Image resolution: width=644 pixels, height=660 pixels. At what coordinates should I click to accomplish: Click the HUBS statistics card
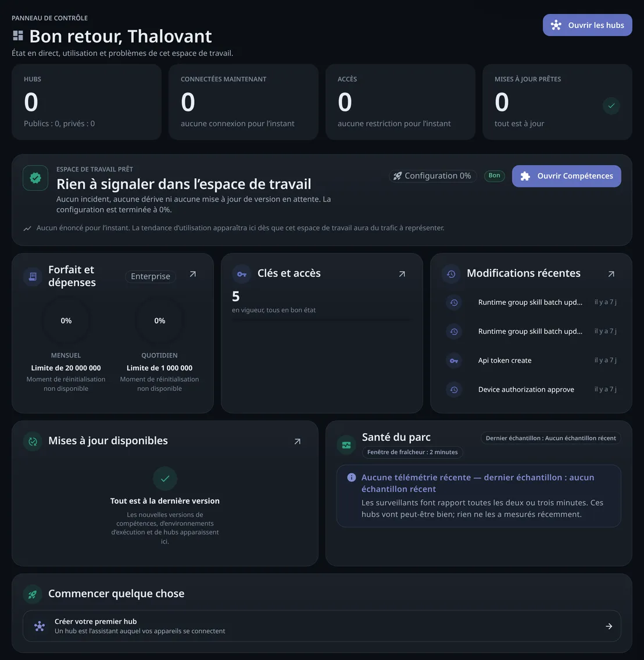(87, 102)
